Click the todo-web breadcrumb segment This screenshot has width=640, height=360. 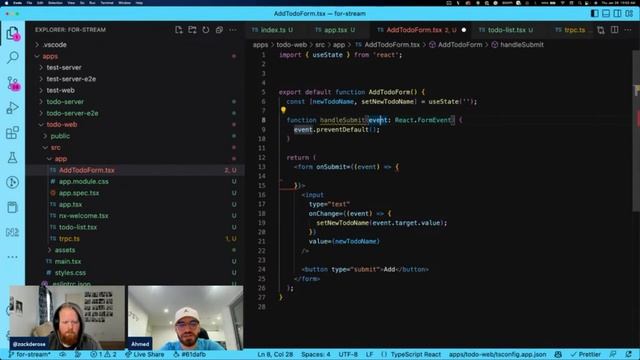291,45
